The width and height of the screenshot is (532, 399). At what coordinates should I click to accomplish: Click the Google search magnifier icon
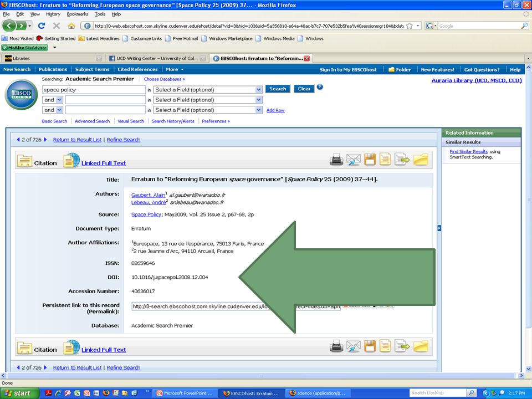tap(525, 26)
